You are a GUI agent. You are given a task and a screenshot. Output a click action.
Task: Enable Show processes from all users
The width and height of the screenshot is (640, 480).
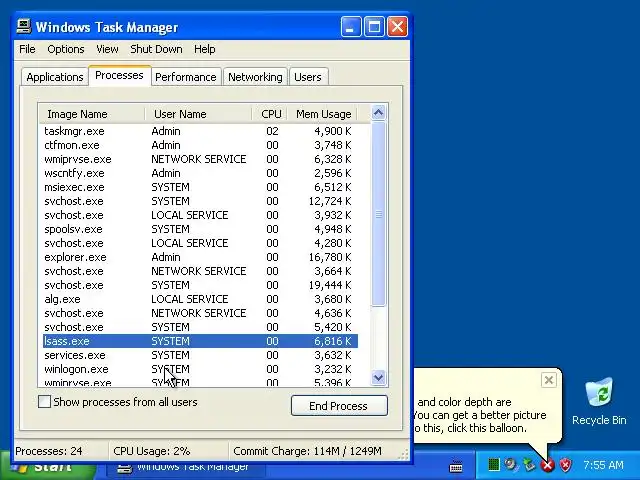pyautogui.click(x=44, y=402)
